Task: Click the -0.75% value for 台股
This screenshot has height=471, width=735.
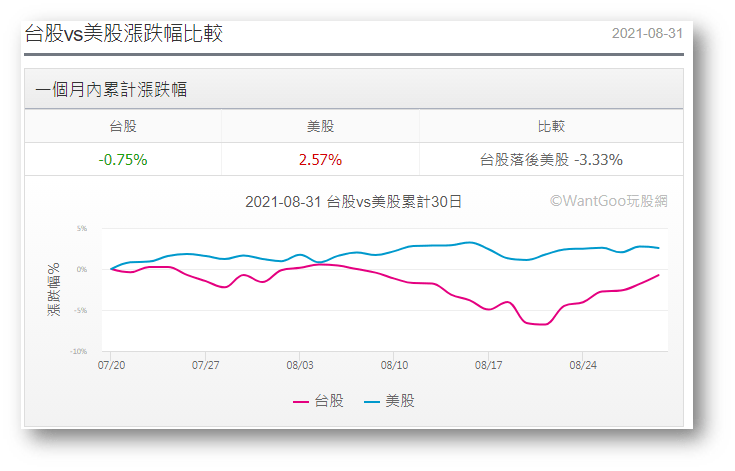Action: [123, 159]
